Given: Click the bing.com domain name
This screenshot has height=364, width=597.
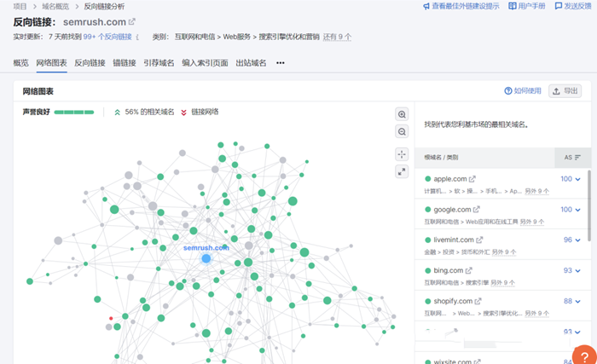Looking at the screenshot, I should 449,270.
